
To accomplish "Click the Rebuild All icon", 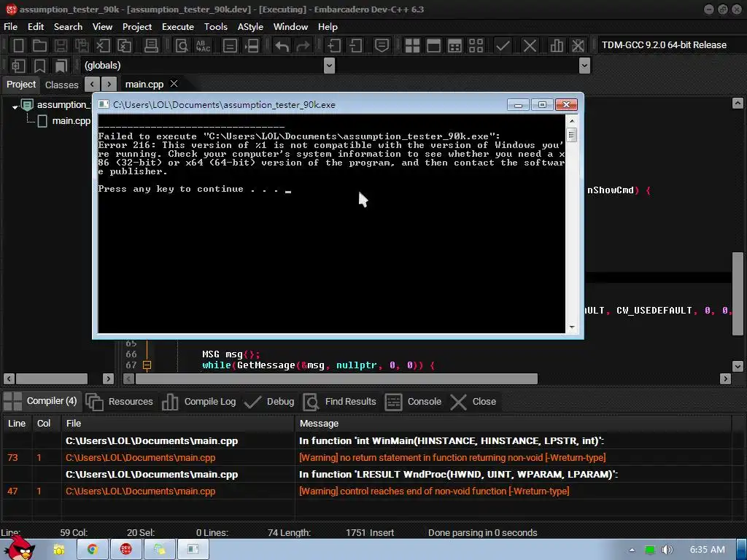I will coord(476,46).
